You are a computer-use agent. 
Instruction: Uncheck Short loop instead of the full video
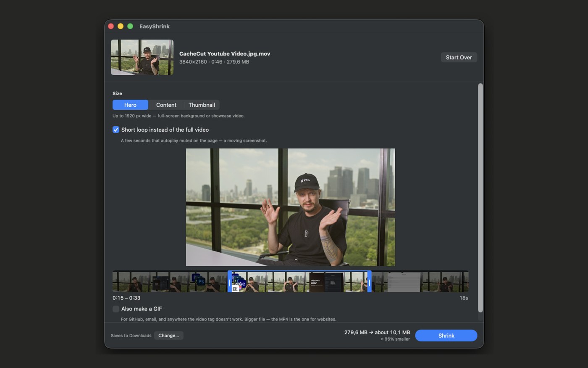point(116,130)
